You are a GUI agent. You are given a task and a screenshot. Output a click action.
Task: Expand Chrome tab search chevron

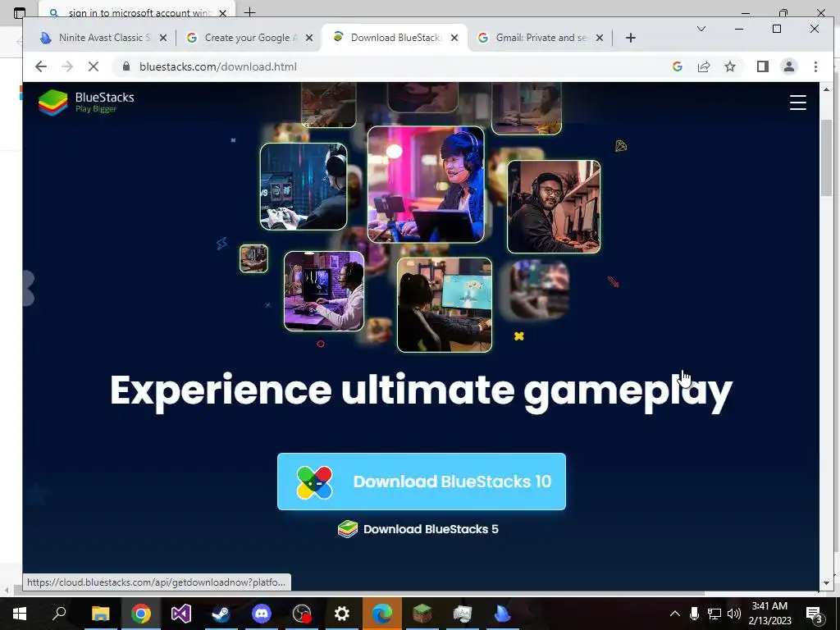(x=701, y=29)
